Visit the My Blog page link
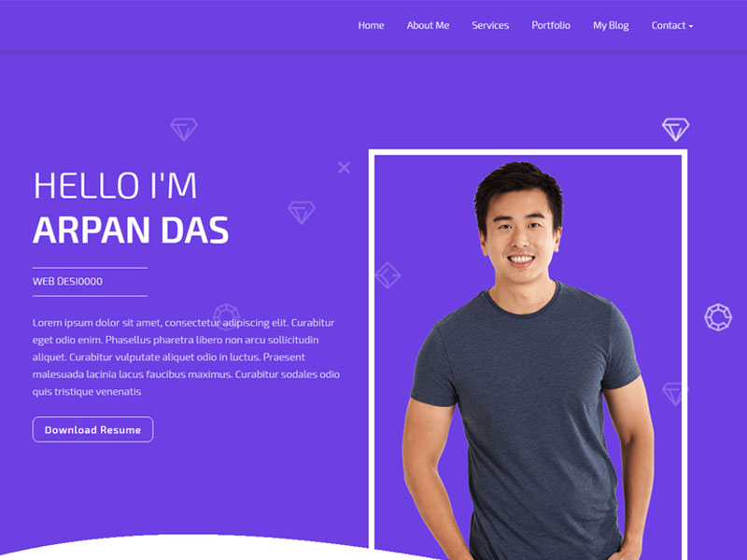Viewport: 747px width, 560px height. pos(611,26)
